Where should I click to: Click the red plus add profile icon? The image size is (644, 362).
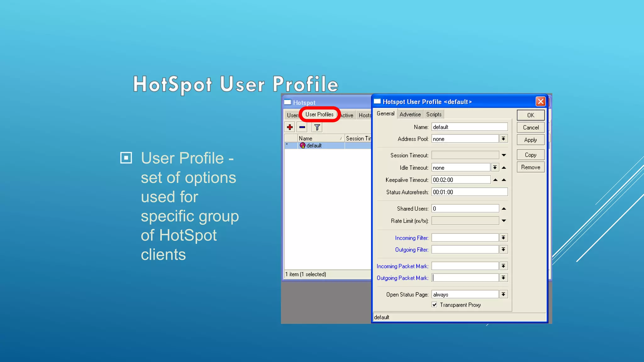pos(290,127)
